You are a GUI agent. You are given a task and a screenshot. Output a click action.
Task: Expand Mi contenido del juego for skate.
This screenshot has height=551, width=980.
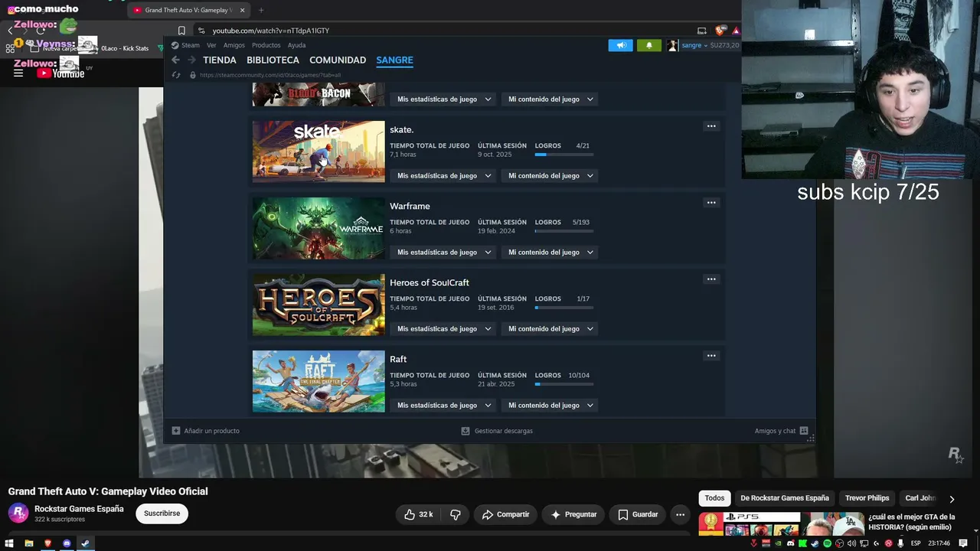click(550, 176)
